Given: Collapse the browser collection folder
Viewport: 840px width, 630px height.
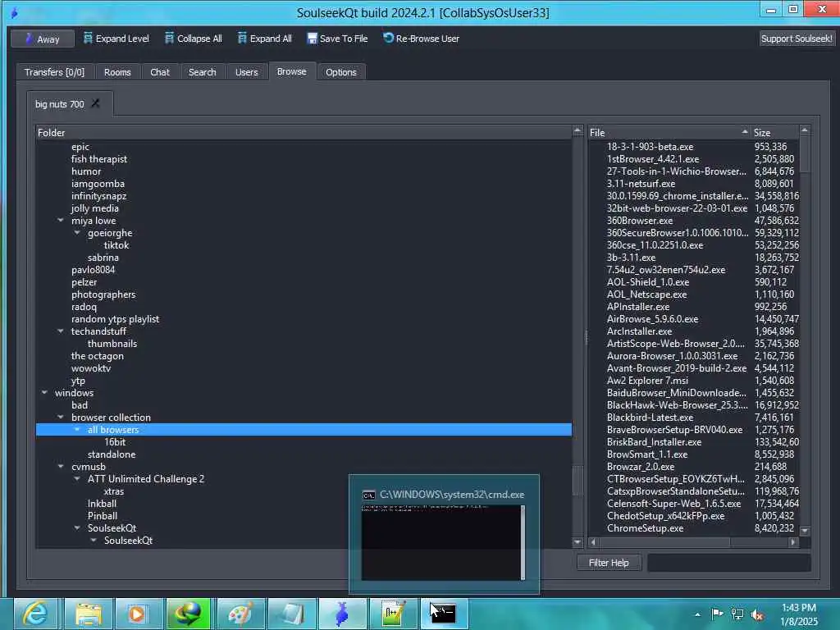Looking at the screenshot, I should click(61, 418).
